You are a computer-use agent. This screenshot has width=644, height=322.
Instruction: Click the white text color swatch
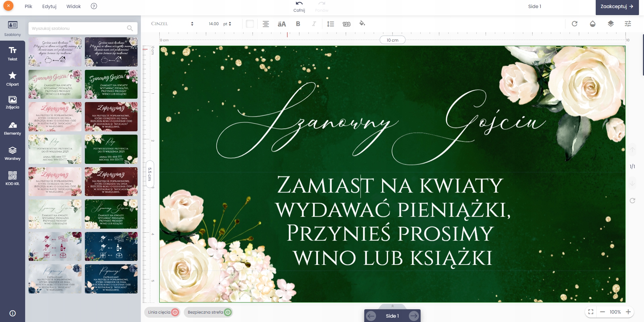coord(250,24)
